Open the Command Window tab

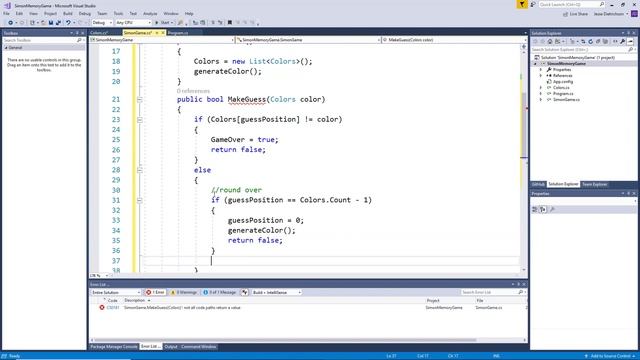click(x=199, y=347)
